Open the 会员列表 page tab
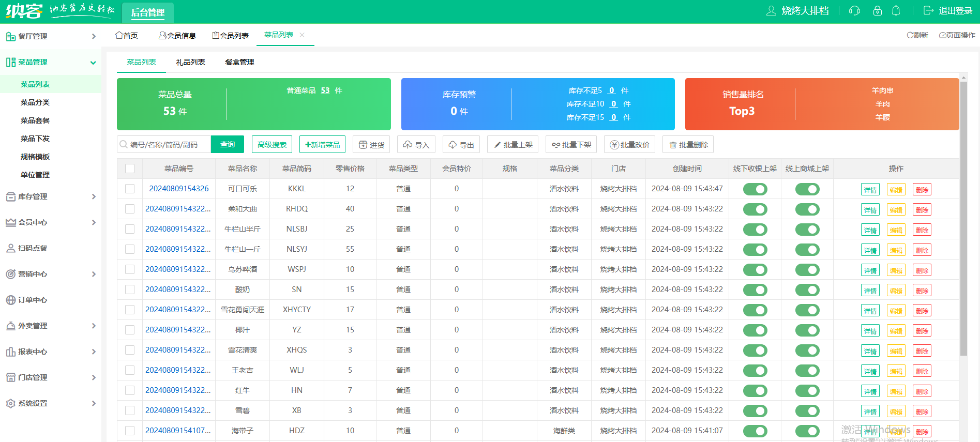 [x=231, y=35]
